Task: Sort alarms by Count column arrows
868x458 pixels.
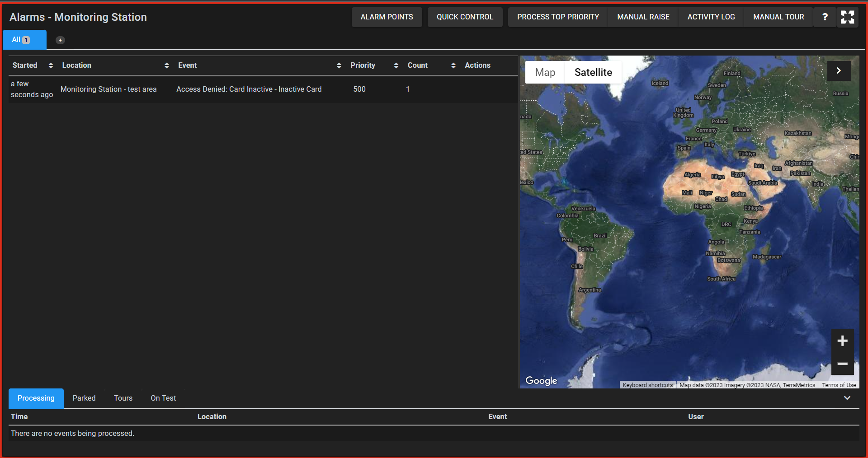Action: click(453, 65)
